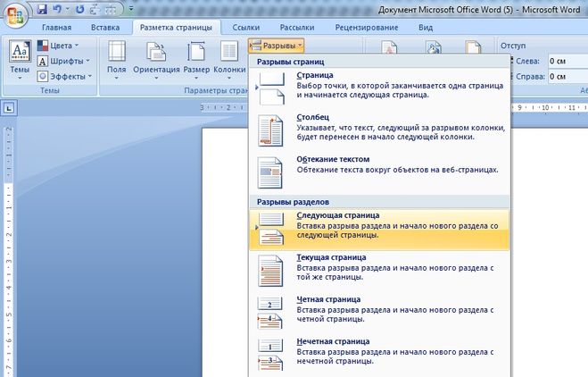Click the page color icon in ribbon
The height and width of the screenshot is (377, 588).
click(x=434, y=47)
